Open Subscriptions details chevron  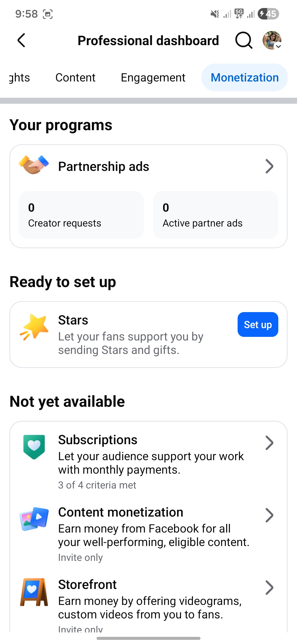[269, 443]
